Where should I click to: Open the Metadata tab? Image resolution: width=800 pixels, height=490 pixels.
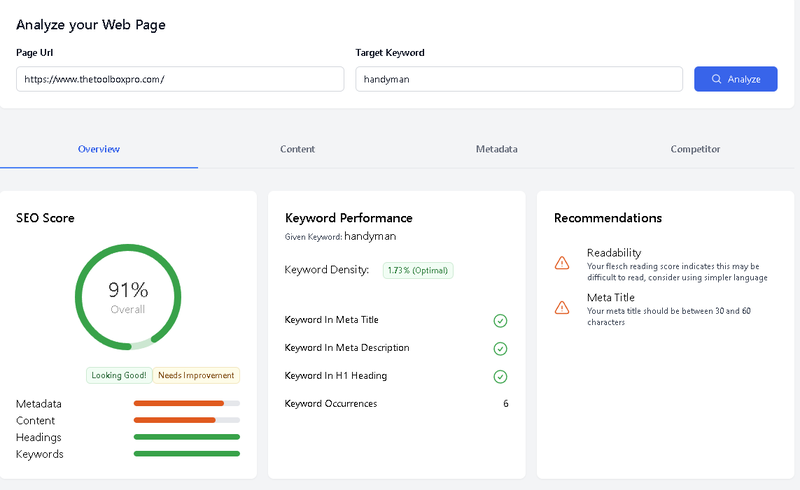496,149
